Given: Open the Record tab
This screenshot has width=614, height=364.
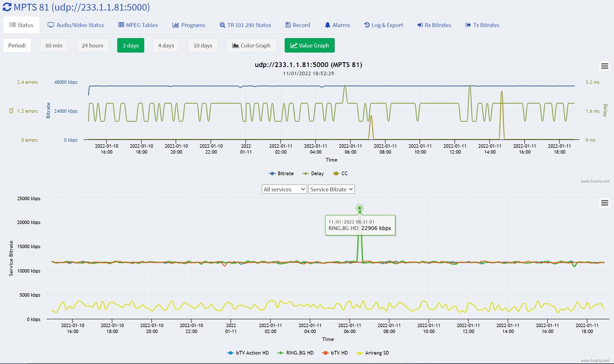Looking at the screenshot, I should click(298, 25).
